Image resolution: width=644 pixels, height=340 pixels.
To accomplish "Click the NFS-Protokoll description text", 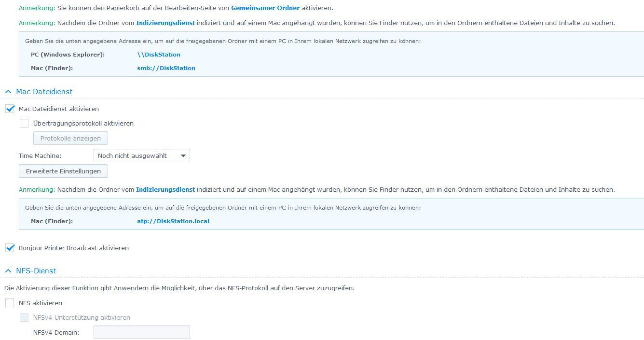I will coord(179,288).
